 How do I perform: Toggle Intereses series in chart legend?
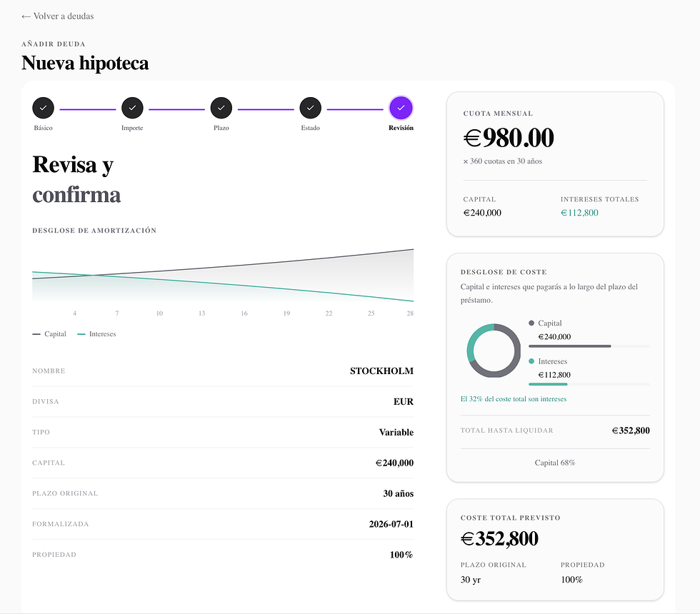(x=96, y=334)
